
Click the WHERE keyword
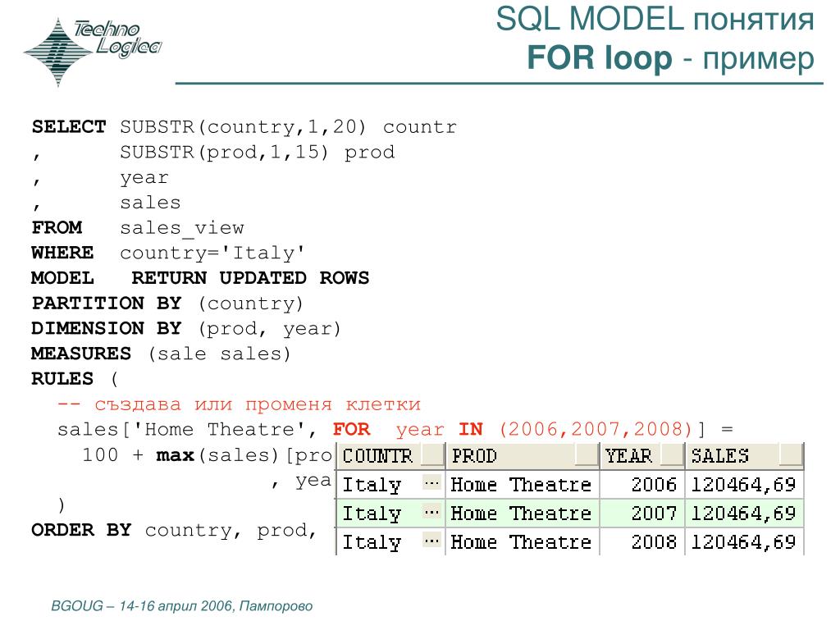pos(62,253)
